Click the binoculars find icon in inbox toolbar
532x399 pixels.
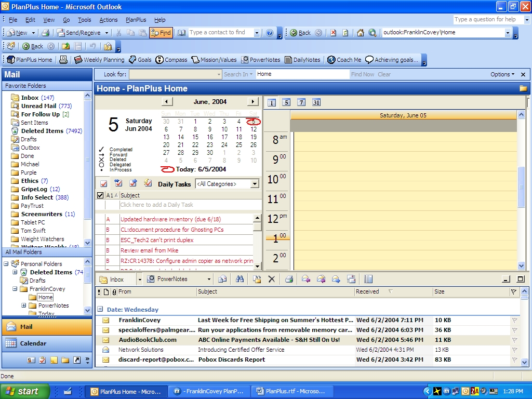coord(240,279)
